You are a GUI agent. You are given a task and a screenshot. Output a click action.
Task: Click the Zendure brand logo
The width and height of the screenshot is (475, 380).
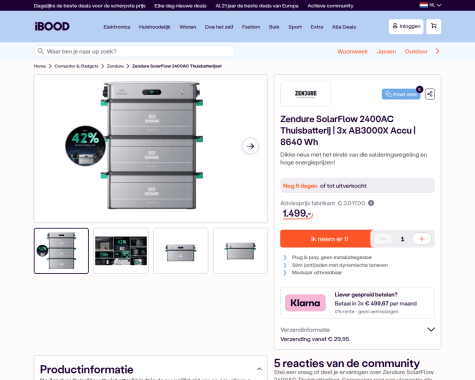(306, 94)
